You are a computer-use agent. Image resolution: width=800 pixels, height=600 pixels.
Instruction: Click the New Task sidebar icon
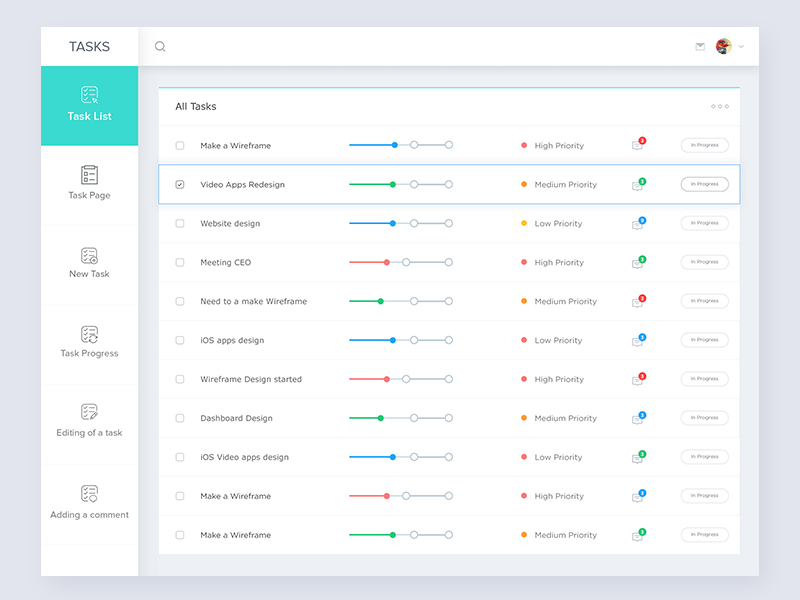tap(90, 256)
